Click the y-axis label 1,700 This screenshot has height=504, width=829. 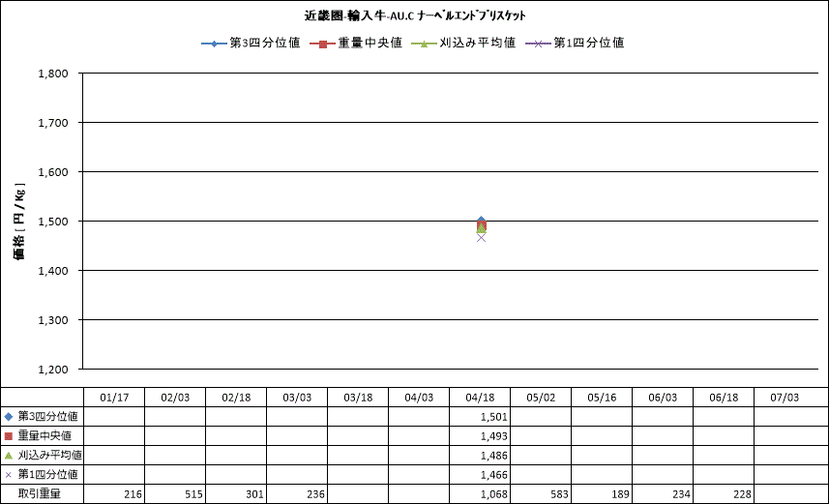tap(53, 123)
